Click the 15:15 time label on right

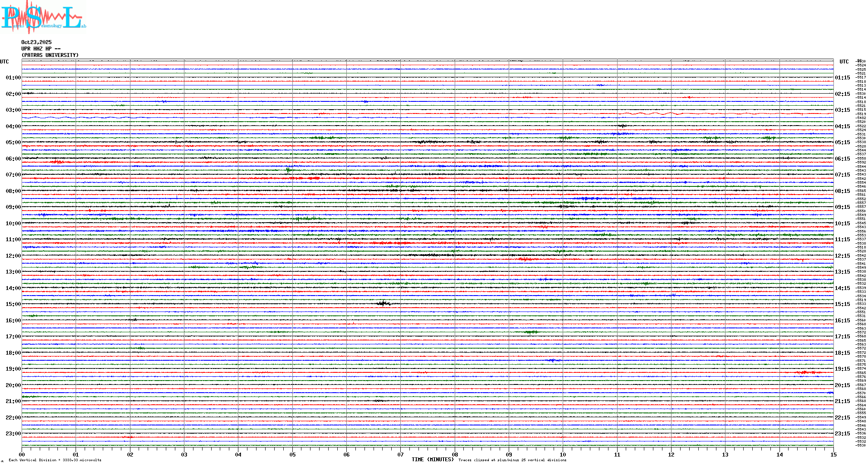click(842, 304)
